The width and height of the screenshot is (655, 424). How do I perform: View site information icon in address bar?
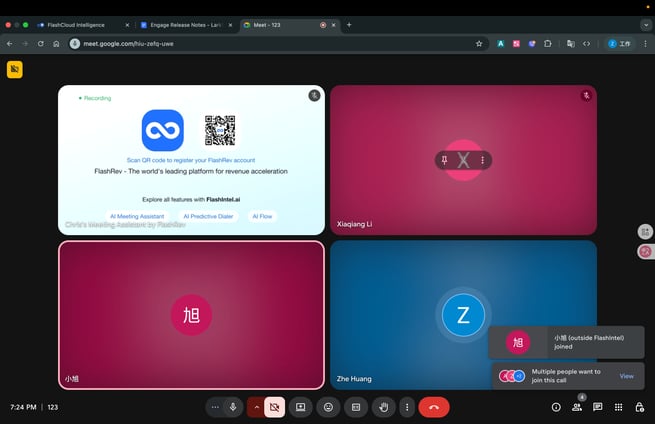point(75,43)
